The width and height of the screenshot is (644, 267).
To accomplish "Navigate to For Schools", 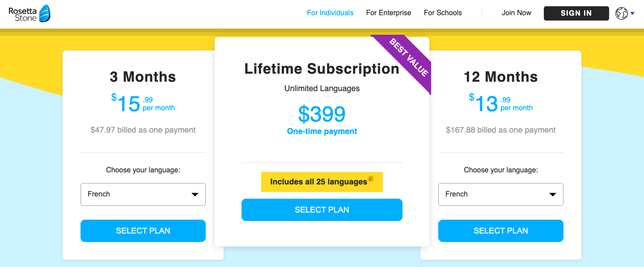I will click(x=443, y=13).
